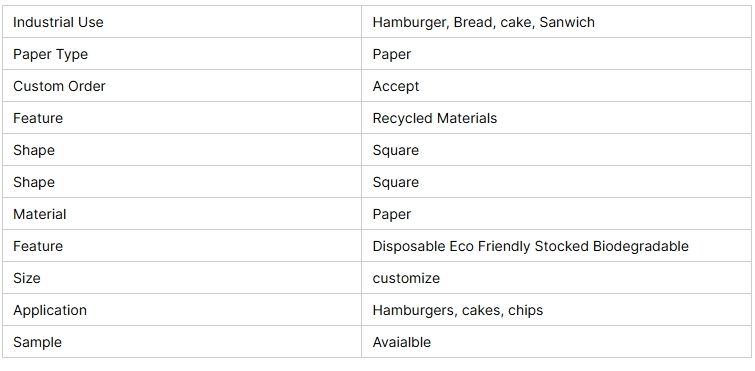This screenshot has width=755, height=371.
Task: Click Square value in first Shape row
Action: pyautogui.click(x=395, y=150)
